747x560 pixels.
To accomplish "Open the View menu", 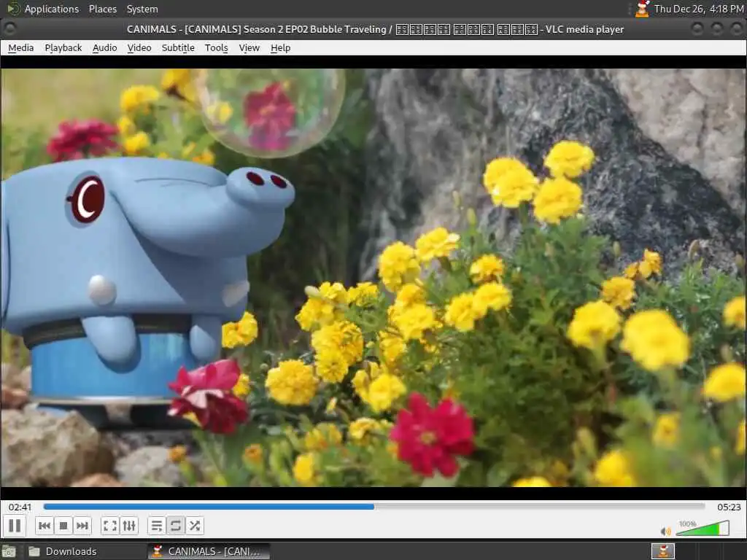I will tap(249, 47).
